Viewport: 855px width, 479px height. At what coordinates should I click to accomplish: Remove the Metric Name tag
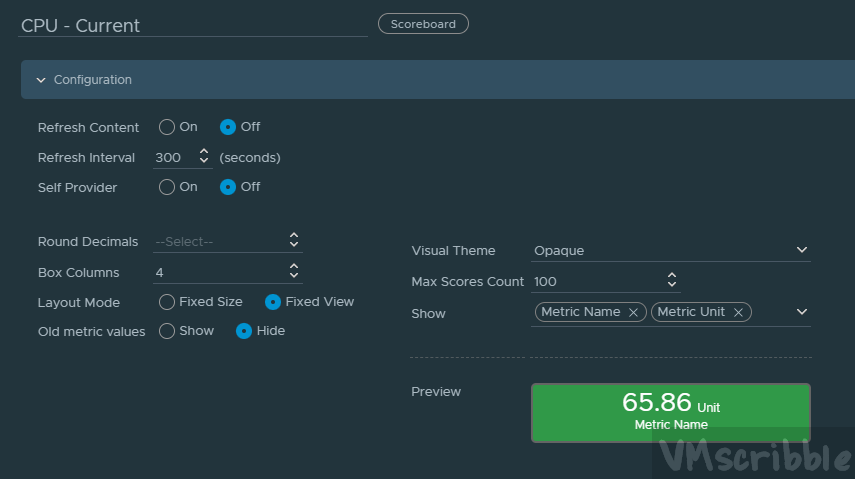click(x=632, y=312)
